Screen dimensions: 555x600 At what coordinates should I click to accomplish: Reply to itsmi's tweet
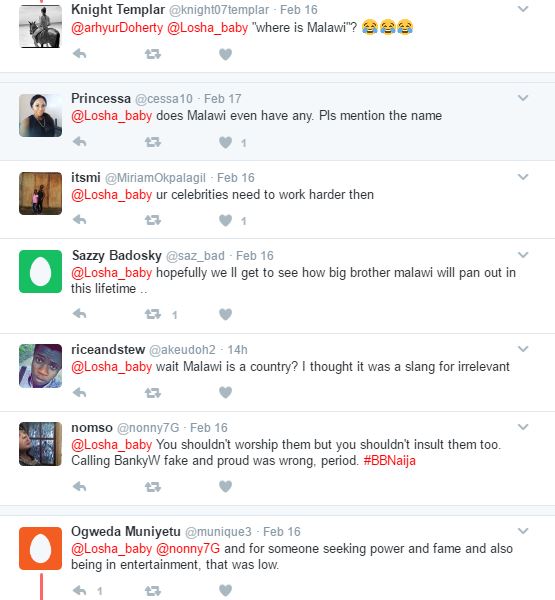click(x=79, y=220)
